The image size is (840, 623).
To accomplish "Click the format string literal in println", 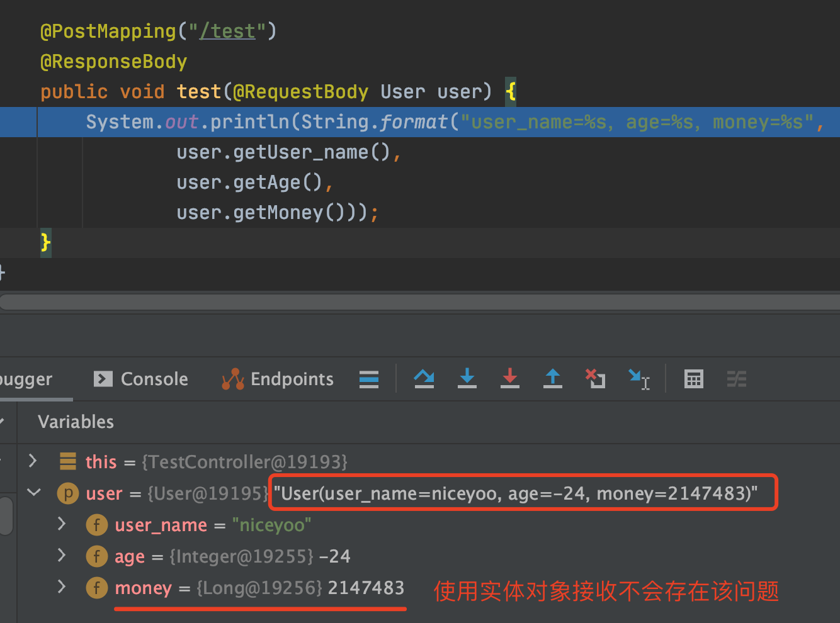I will pyautogui.click(x=637, y=122).
